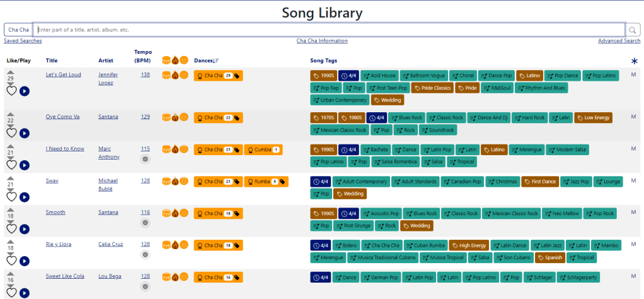Open Cha Cha 29 dance tag

click(219, 76)
